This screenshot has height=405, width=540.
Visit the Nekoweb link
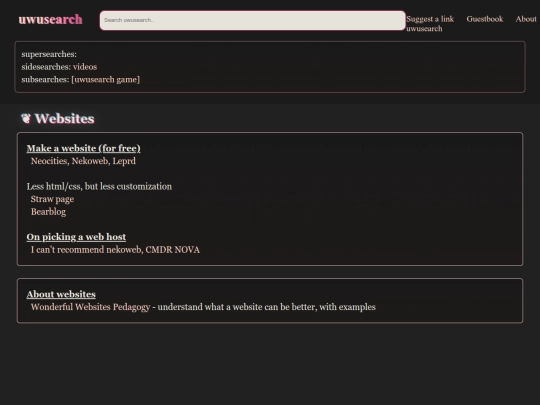tap(91, 161)
